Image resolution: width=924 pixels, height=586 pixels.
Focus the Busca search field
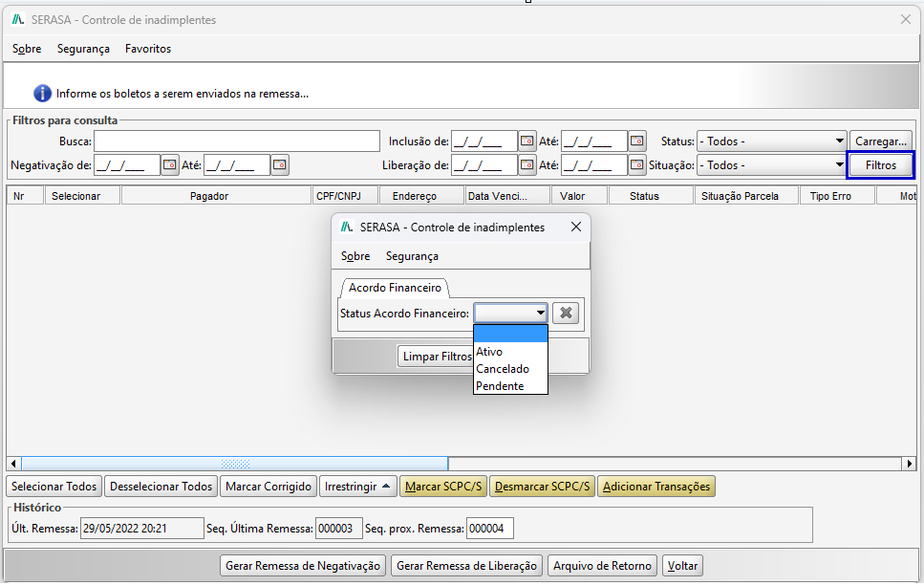click(x=236, y=141)
